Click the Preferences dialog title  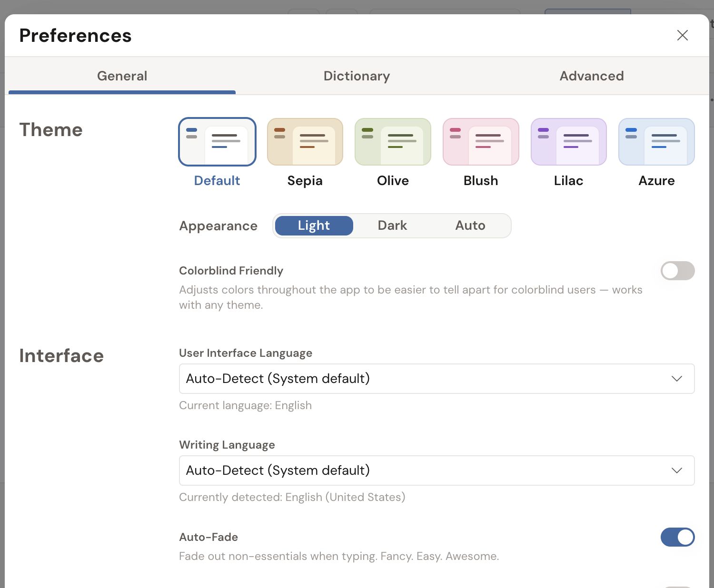pyautogui.click(x=75, y=36)
